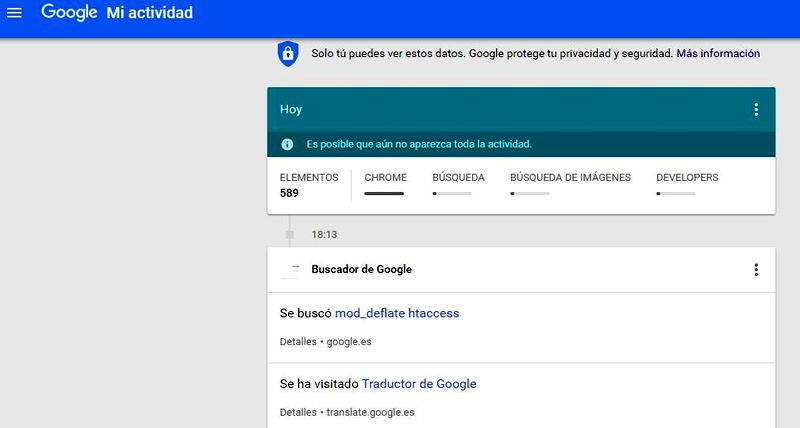Select the DEVELOPERS activity filter
The width and height of the screenshot is (800, 428).
[687, 178]
